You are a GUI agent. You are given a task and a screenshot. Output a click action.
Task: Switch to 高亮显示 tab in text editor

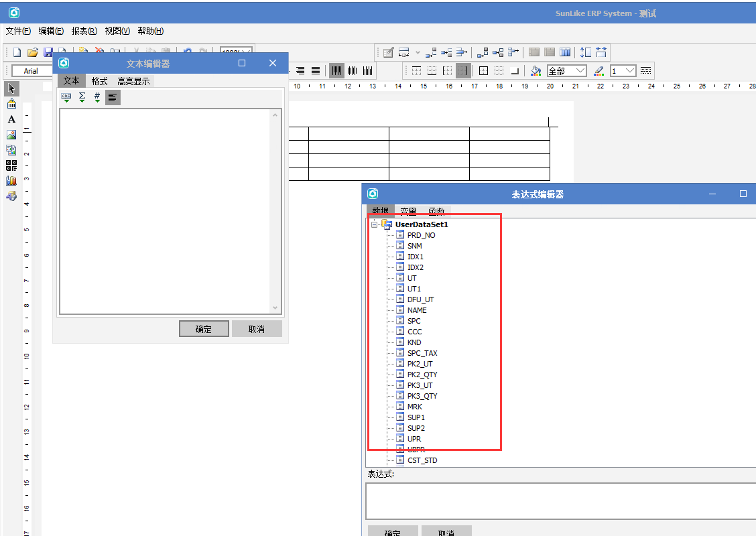coord(133,81)
